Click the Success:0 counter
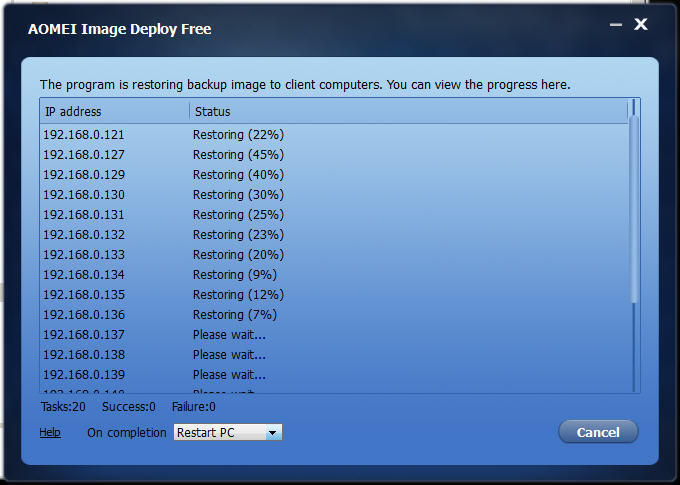Image resolution: width=680 pixels, height=485 pixels. click(128, 406)
